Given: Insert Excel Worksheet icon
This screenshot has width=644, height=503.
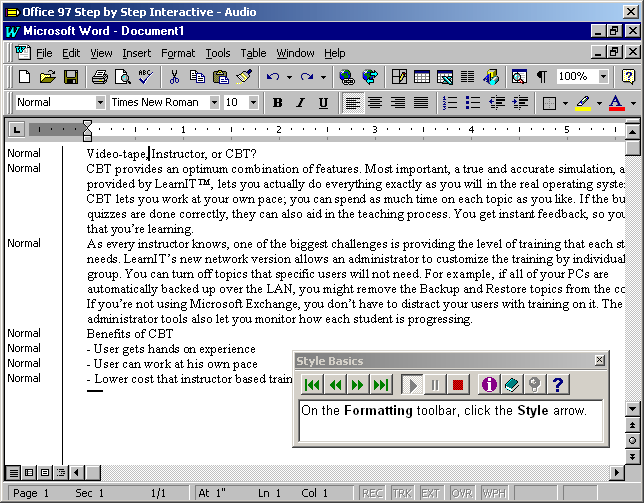Looking at the screenshot, I should [x=445, y=77].
